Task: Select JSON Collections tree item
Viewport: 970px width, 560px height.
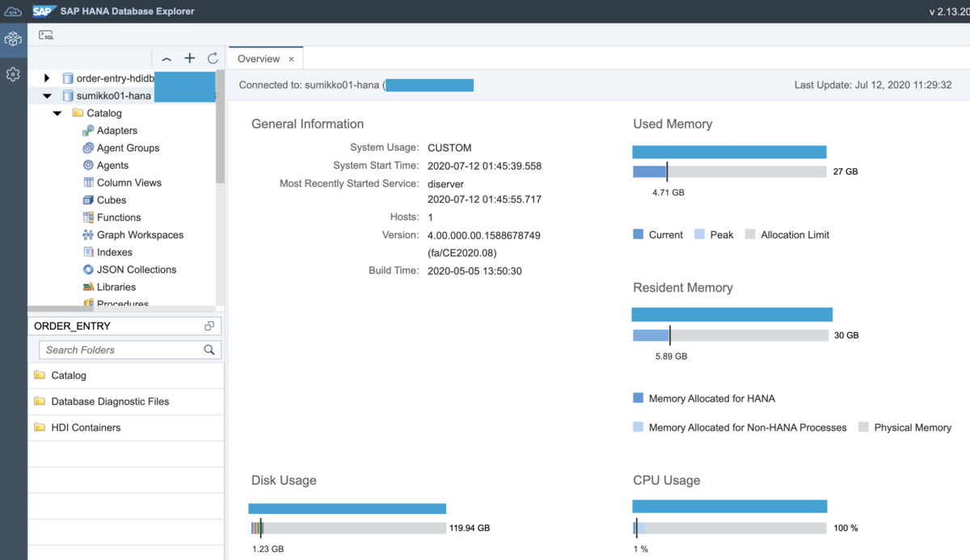Action: (x=137, y=269)
